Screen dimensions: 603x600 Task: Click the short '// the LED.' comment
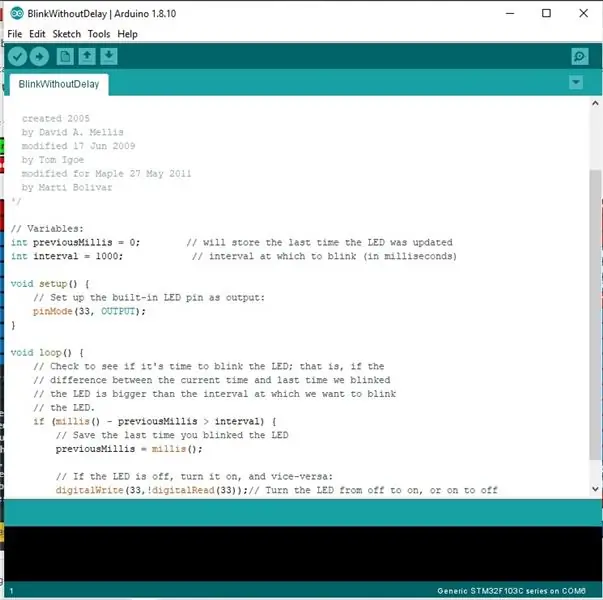pos(64,408)
